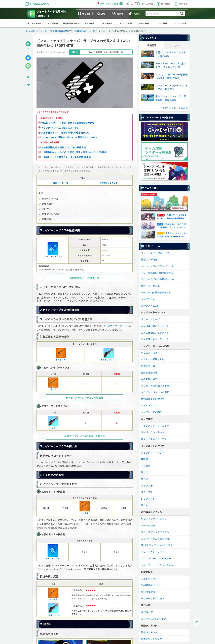Click ランクマッチ nav item
Image resolution: width=215 pixels, height=644 pixels.
180,24
